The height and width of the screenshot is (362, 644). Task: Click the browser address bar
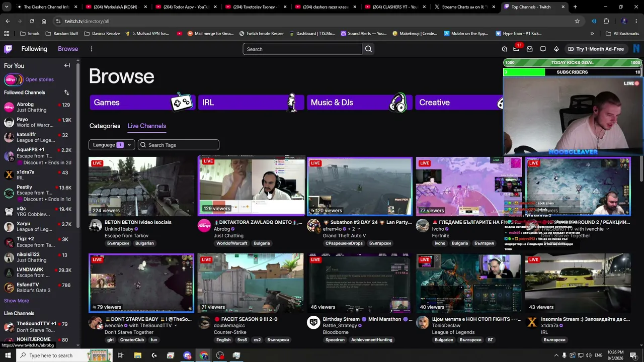pos(317,21)
